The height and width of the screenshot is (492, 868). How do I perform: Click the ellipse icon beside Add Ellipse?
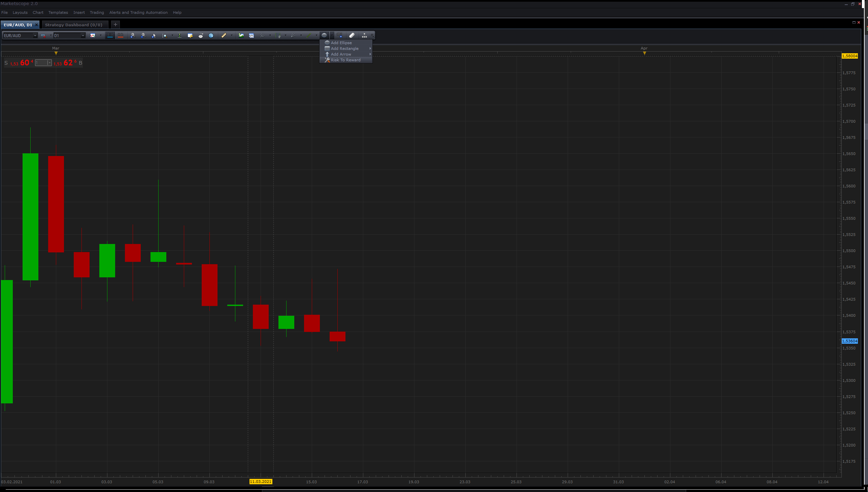(x=327, y=43)
